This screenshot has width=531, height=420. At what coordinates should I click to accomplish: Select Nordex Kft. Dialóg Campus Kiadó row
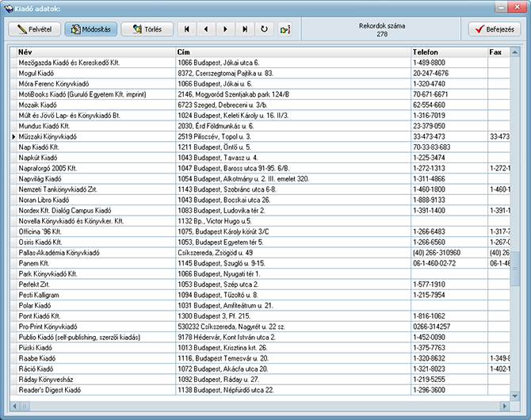[260, 211]
